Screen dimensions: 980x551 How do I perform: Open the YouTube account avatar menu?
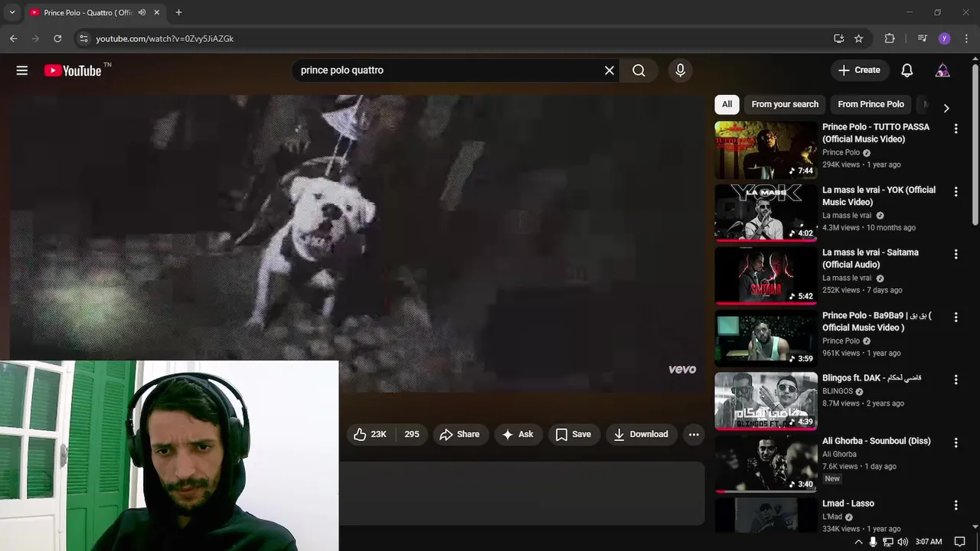pyautogui.click(x=942, y=70)
